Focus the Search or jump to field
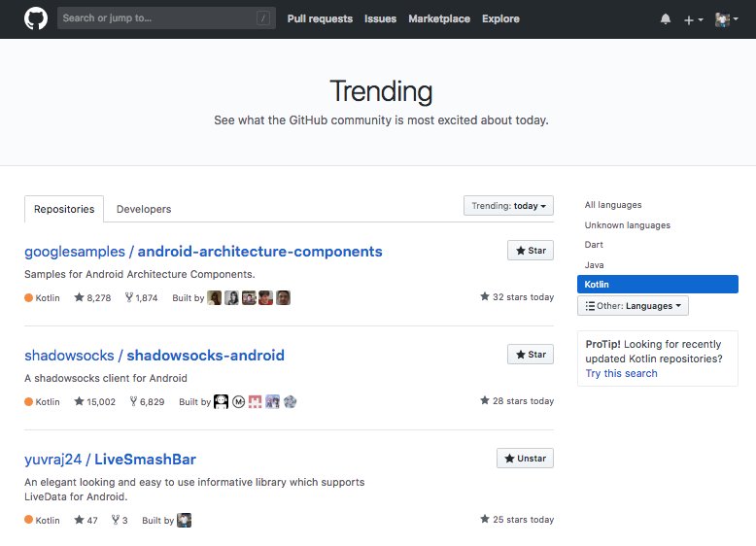The image size is (756, 546). pyautogui.click(x=166, y=18)
